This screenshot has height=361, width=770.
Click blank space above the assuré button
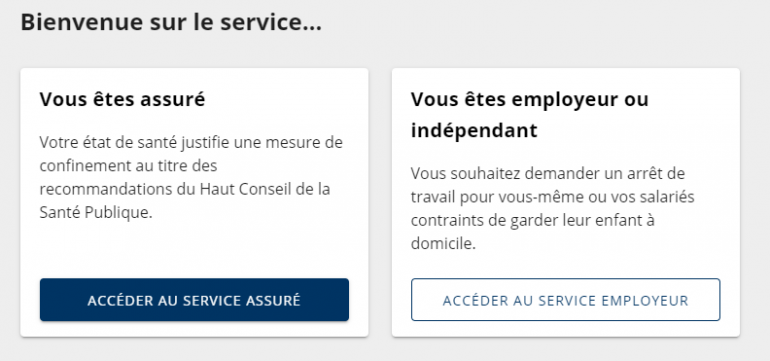pos(194,250)
